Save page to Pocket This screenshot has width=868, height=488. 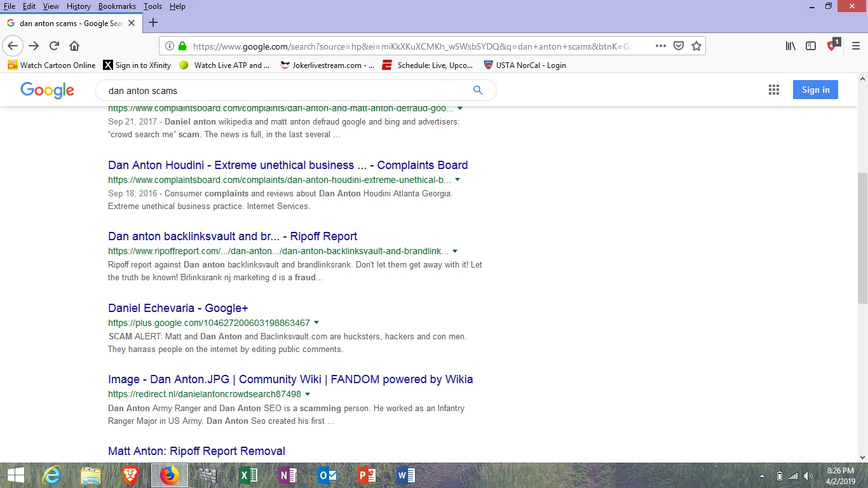coord(679,46)
